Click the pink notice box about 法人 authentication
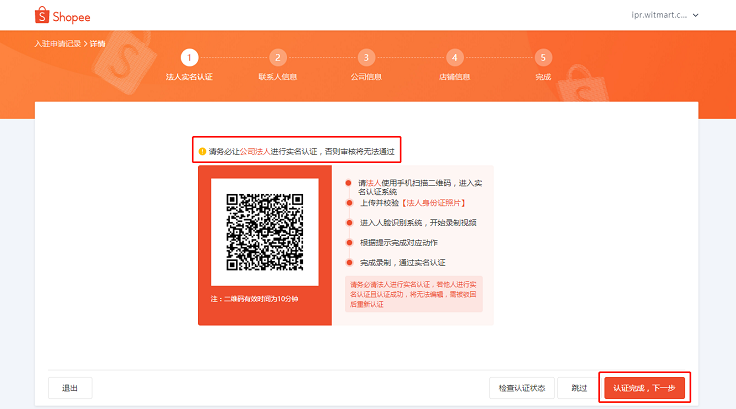 coord(414,294)
